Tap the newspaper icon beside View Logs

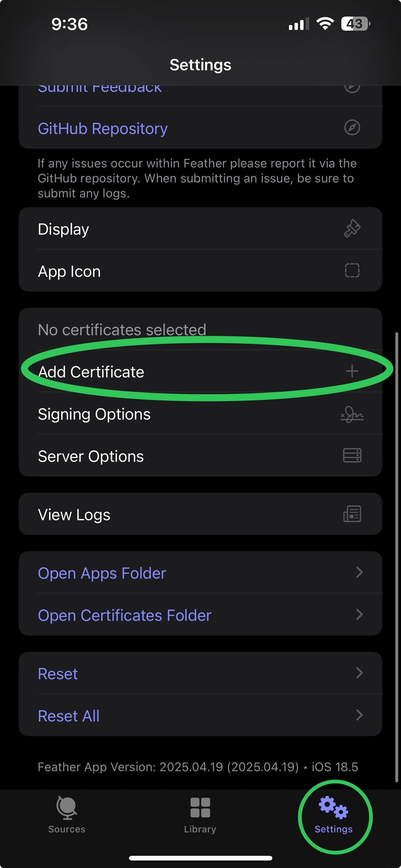[x=352, y=514]
